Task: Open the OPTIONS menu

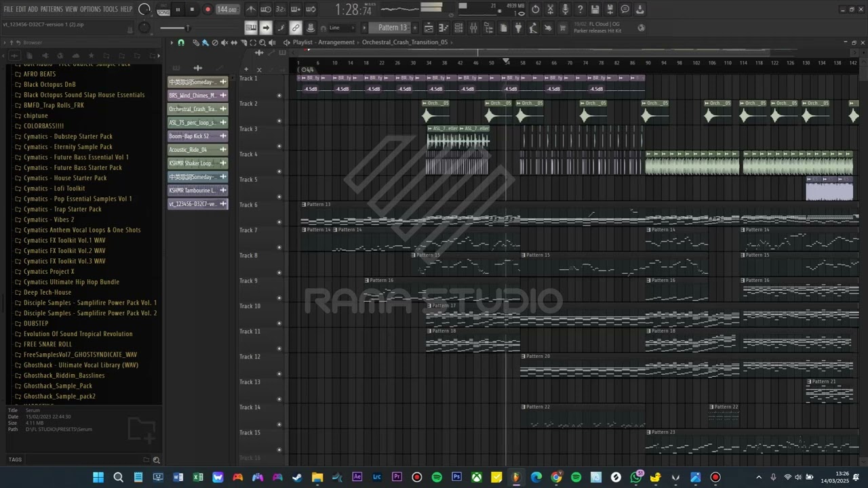Action: coord(90,9)
